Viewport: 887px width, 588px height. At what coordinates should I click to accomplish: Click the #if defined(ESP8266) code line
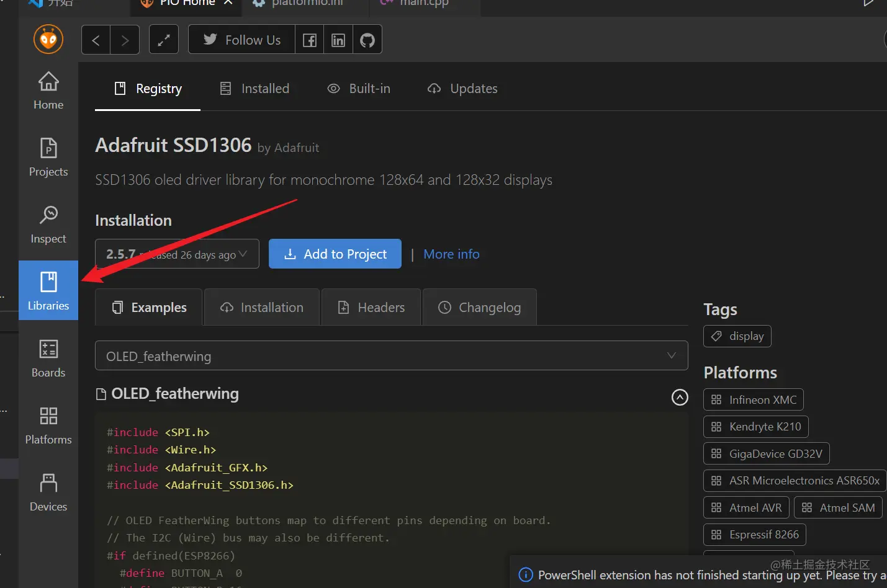pos(171,556)
